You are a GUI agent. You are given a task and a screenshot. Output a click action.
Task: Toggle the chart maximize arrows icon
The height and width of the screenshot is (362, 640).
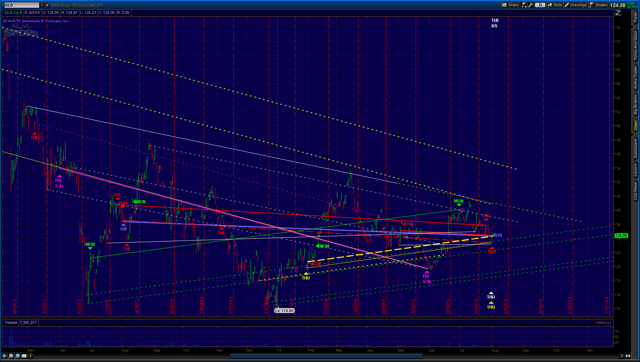[618, 13]
